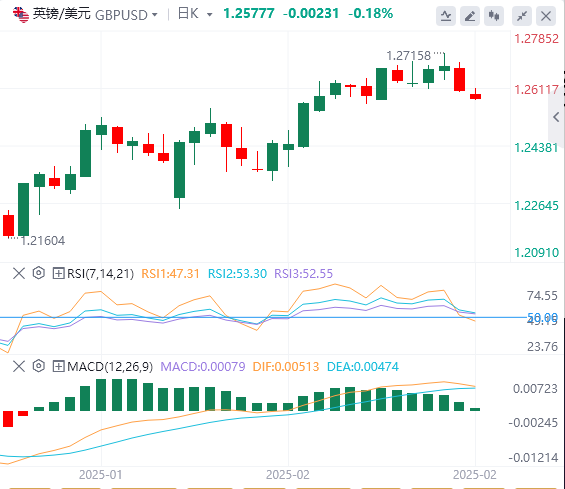Viewport: 565px width, 489px height.
Task: Select the 1.21604 low price marker
Action: pos(43,241)
